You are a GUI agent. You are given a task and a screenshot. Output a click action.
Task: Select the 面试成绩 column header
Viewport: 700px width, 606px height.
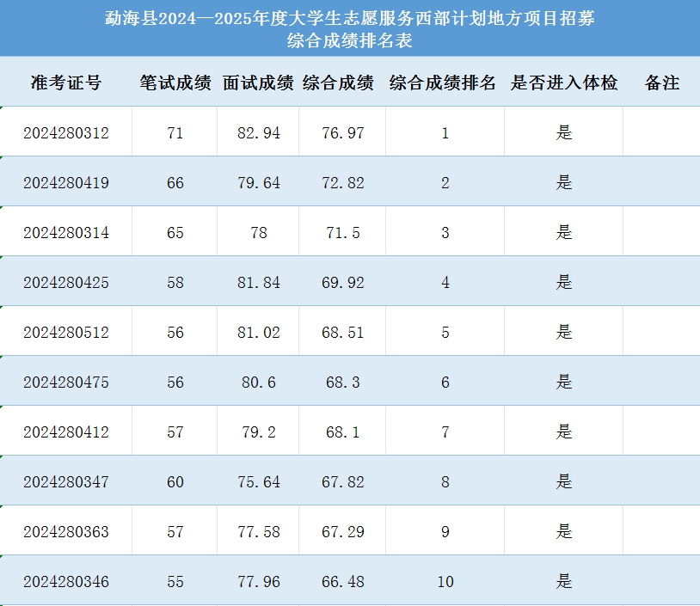258,83
